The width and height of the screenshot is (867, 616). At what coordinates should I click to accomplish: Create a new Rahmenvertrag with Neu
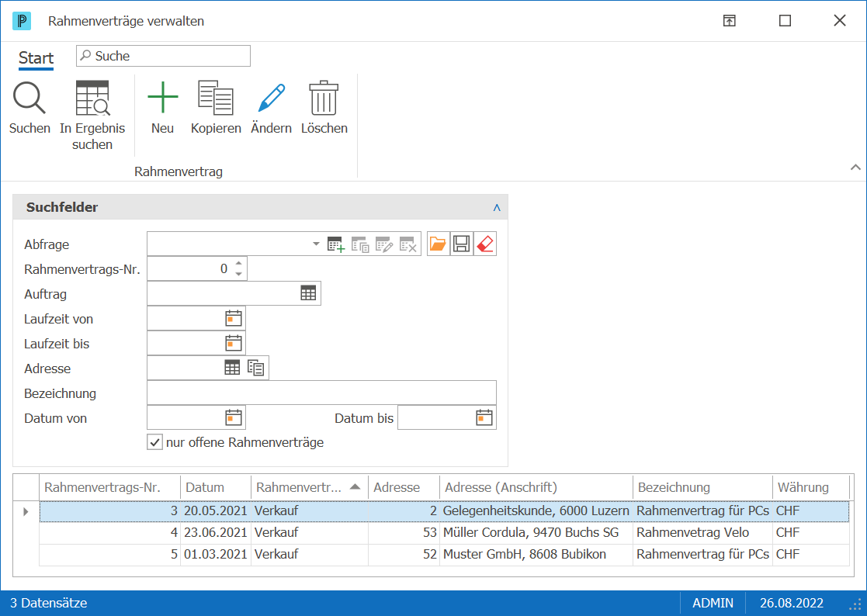[x=162, y=99]
